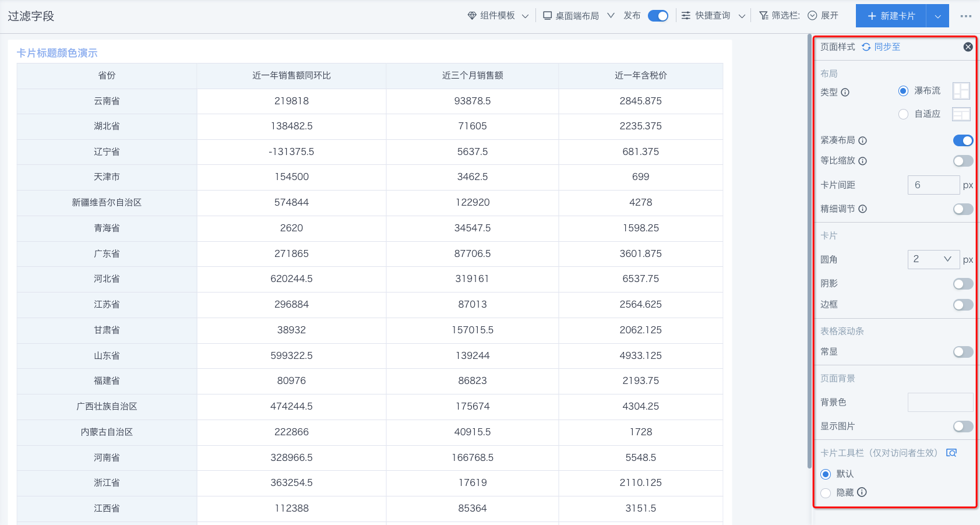Click the 新建卡片 button
980x525 pixels.
(891, 16)
